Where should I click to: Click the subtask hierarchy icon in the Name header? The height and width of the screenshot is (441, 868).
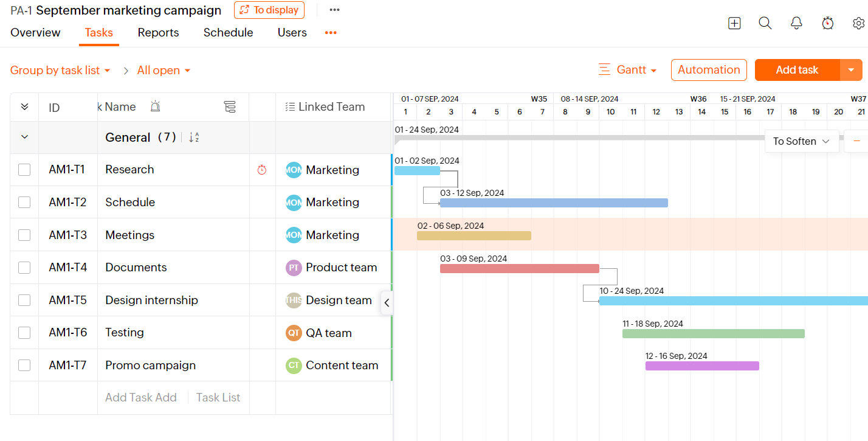tap(230, 106)
